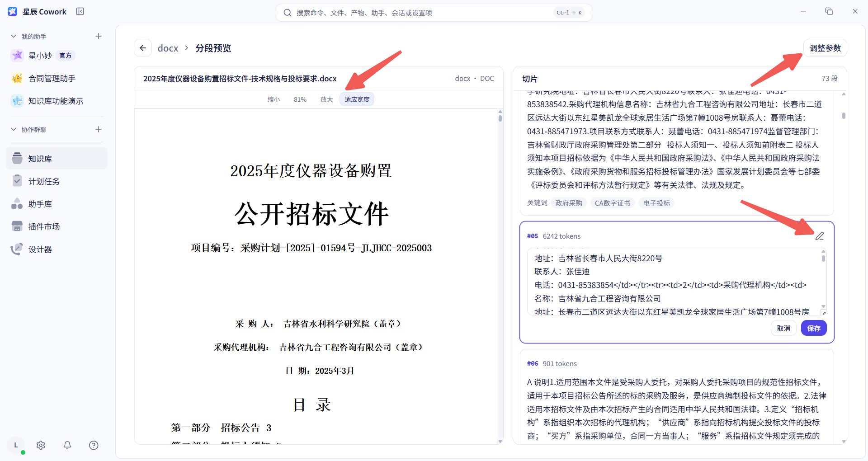868x461 pixels.
Task: Click the docx breadcrumb link
Action: click(168, 48)
